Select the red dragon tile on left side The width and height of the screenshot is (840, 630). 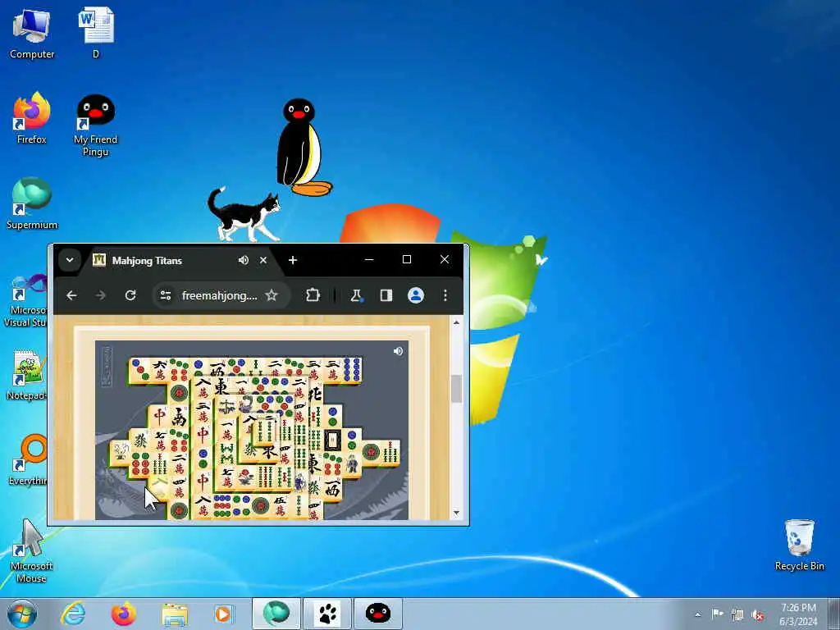click(x=159, y=416)
